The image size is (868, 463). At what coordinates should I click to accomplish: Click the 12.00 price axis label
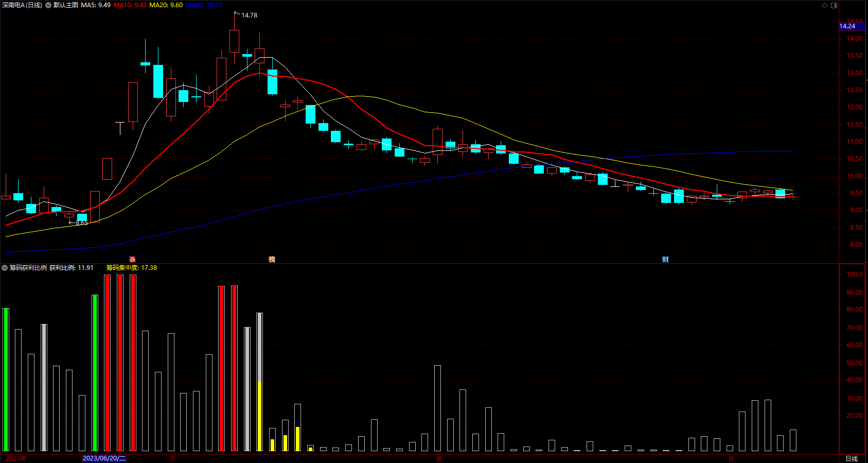pos(855,107)
